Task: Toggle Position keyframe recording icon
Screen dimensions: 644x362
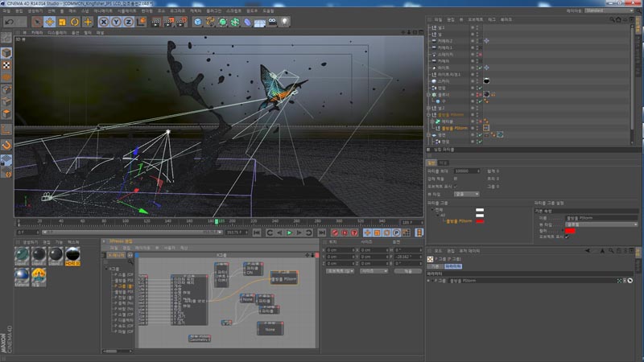Action: point(367,232)
